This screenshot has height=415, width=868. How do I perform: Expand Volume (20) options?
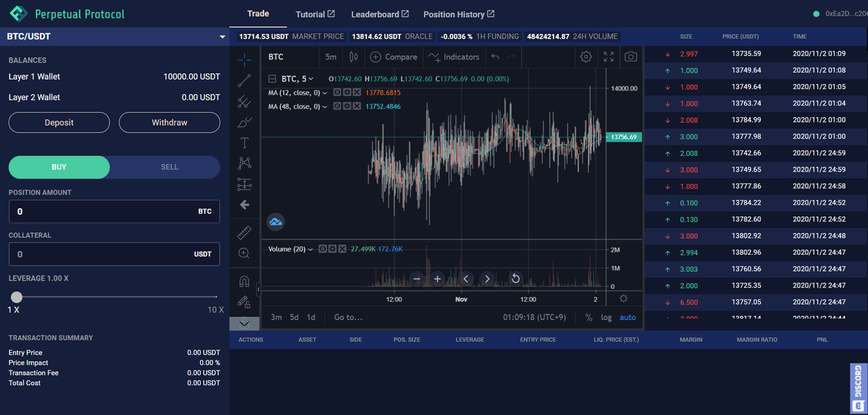pyautogui.click(x=311, y=249)
